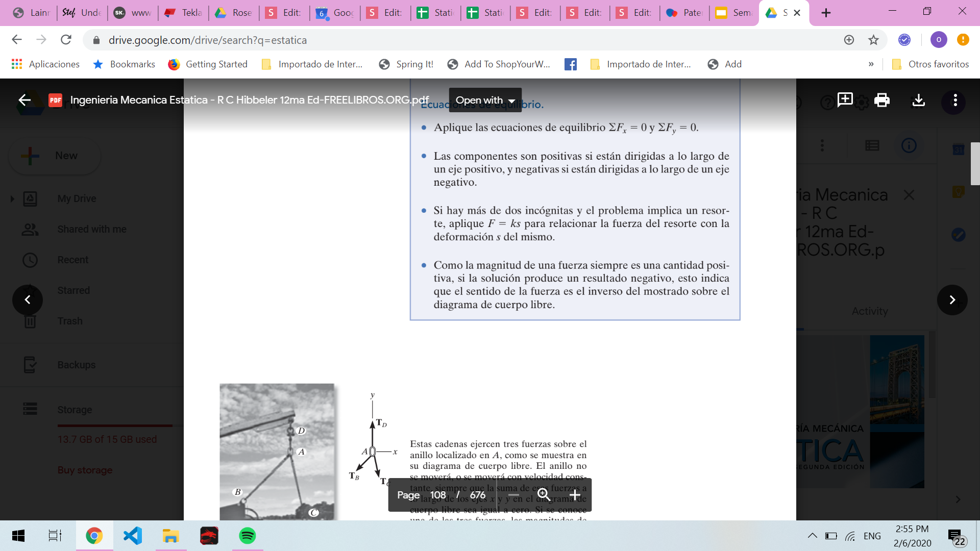This screenshot has width=980, height=551.
Task: Download the PDF file
Action: tap(918, 100)
